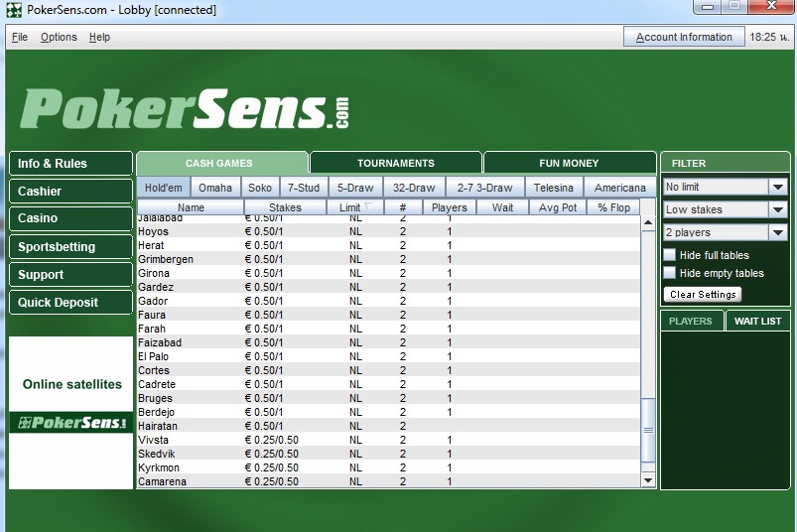Select the 5-Draw game tab
This screenshot has width=797, height=532.
[x=355, y=188]
